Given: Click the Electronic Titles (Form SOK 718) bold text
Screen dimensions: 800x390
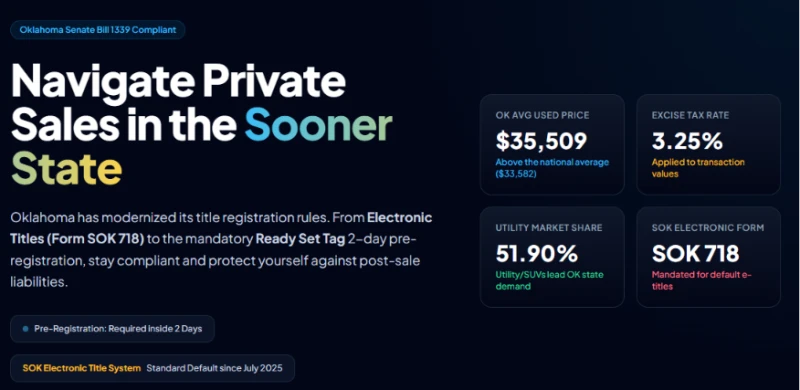Looking at the screenshot, I should pyautogui.click(x=221, y=228).
